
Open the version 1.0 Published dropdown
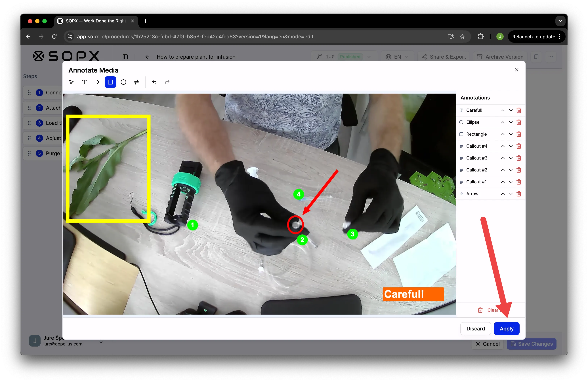point(344,57)
